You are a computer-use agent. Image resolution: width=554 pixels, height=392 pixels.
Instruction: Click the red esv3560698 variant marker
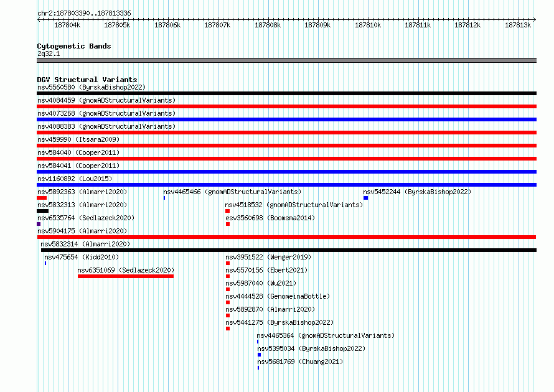(228, 224)
